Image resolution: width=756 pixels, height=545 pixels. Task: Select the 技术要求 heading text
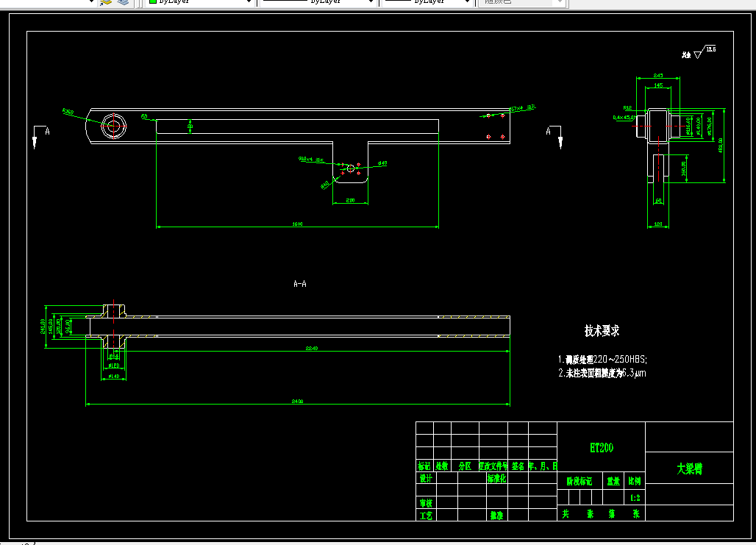pyautogui.click(x=602, y=331)
